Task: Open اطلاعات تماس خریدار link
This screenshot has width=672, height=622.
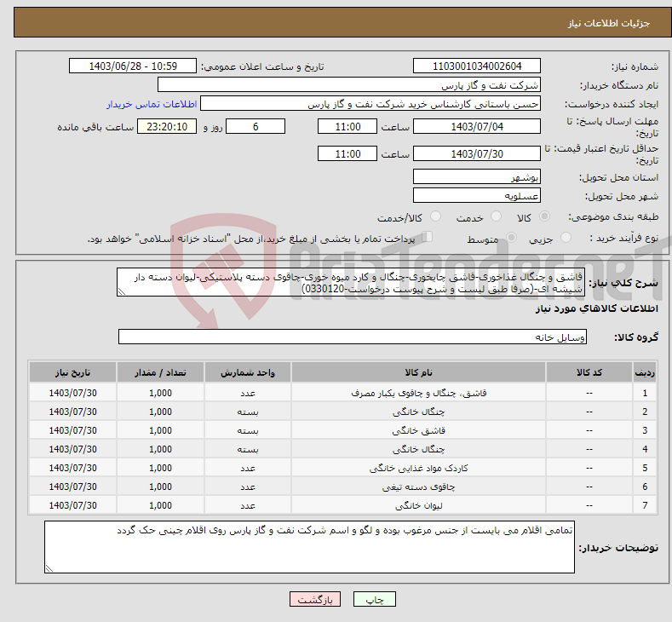Action: coord(152,104)
